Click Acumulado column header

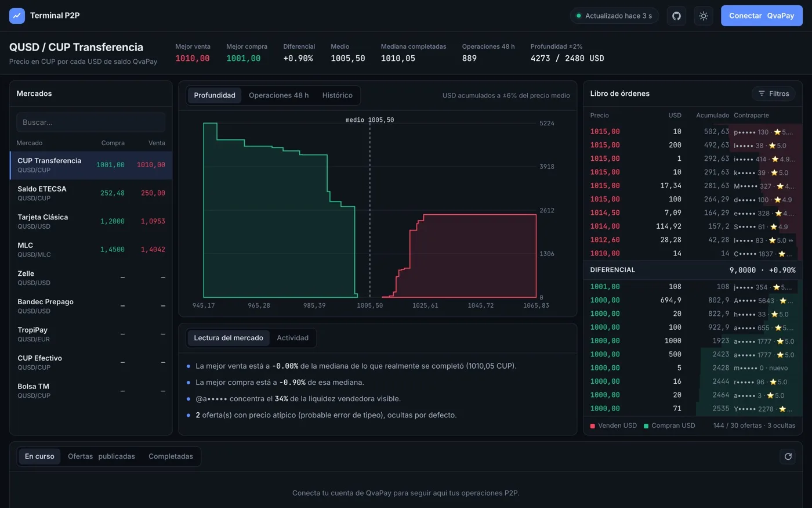[x=713, y=116]
